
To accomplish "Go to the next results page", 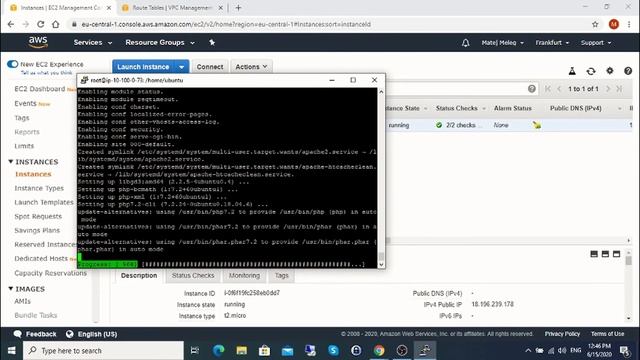I will click(x=608, y=89).
